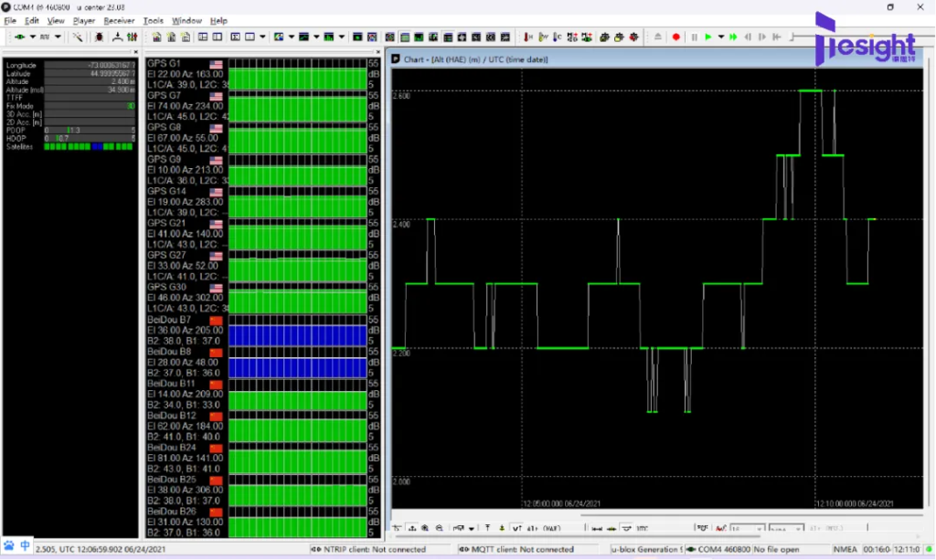The width and height of the screenshot is (936, 560).
Task: Open the Edit menu
Action: tap(32, 21)
